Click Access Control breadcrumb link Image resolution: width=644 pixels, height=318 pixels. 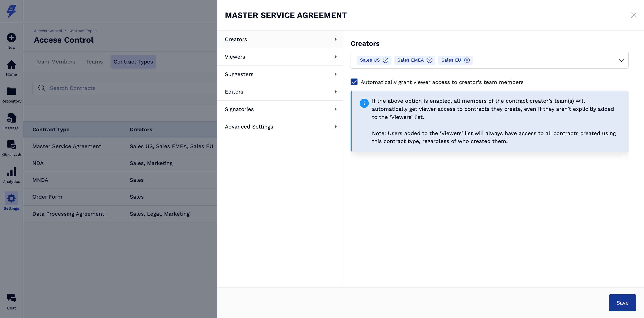click(48, 31)
